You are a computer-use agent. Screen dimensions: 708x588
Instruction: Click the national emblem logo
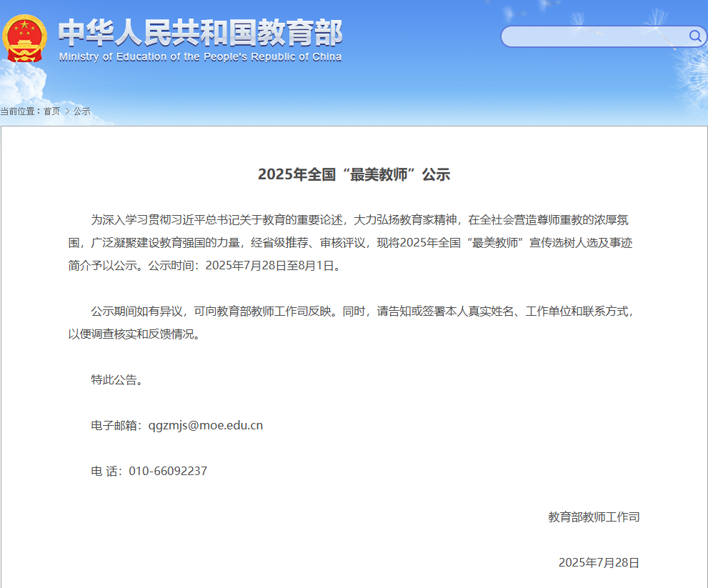[x=25, y=39]
